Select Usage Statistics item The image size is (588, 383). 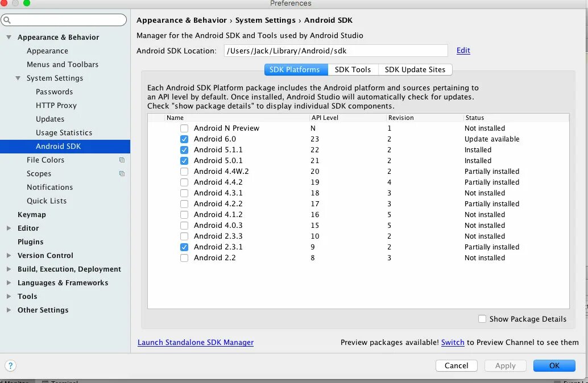64,132
